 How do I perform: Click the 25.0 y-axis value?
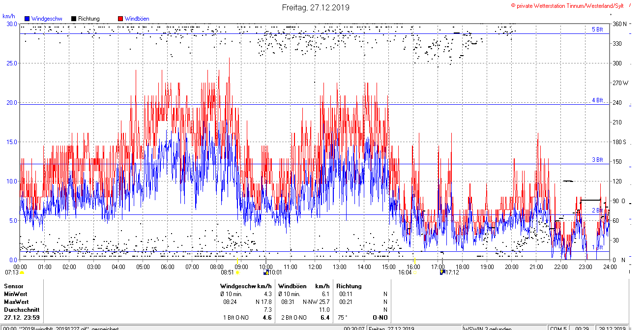11,63
